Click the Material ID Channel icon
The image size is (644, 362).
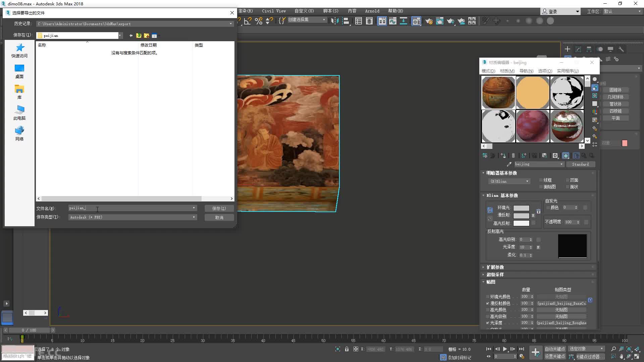click(x=555, y=156)
